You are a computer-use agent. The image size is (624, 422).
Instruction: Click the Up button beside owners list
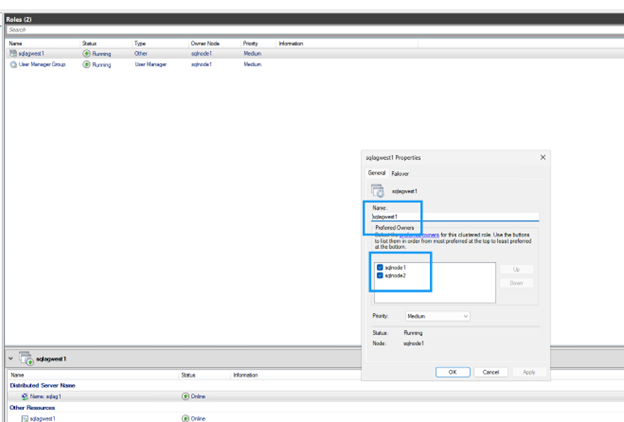tap(516, 270)
